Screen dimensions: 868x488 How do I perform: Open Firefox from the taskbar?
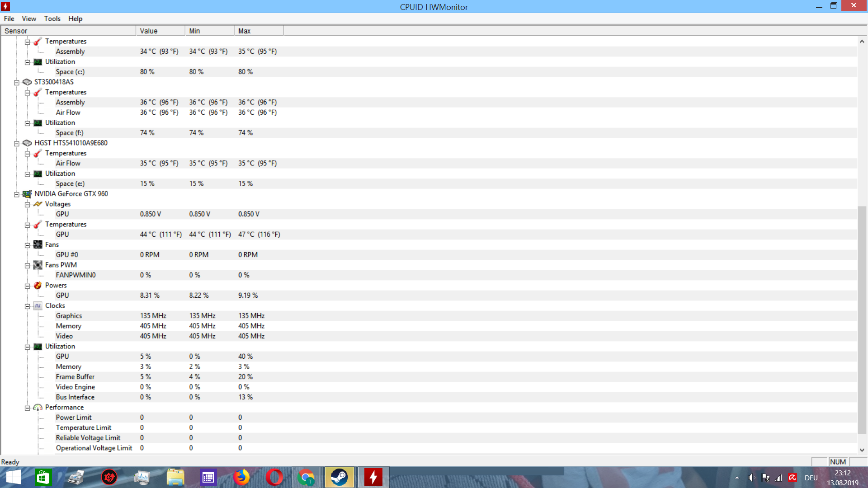[x=241, y=477]
